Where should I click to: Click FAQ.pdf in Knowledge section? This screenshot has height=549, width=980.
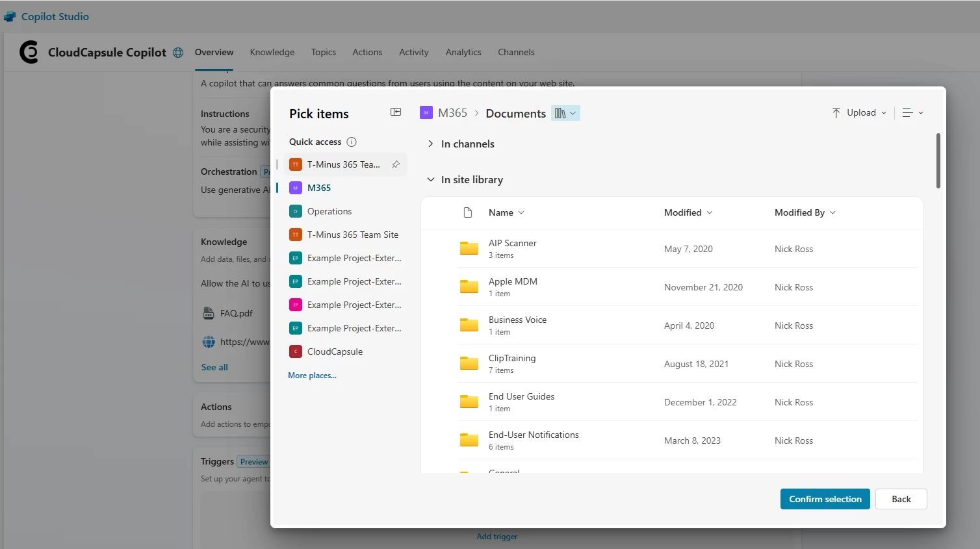237,313
